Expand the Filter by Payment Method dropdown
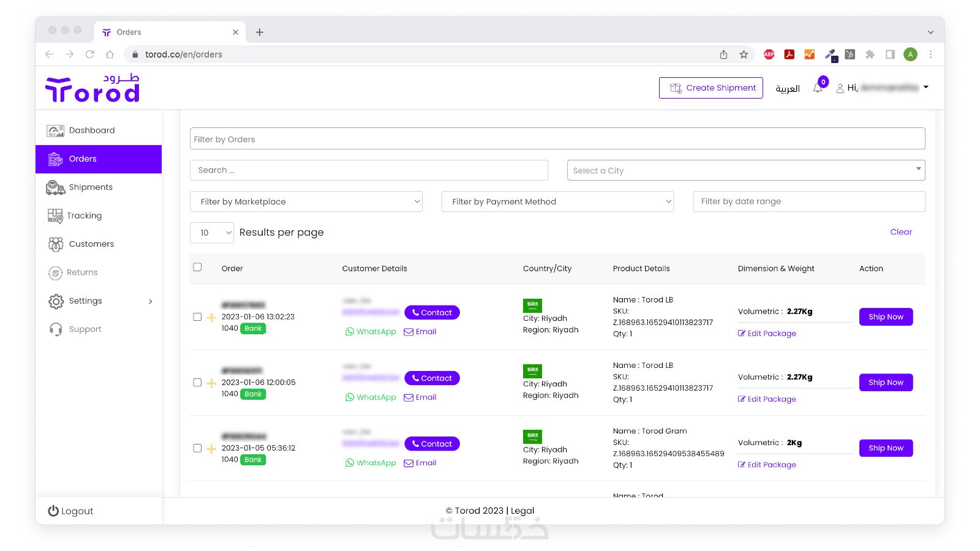This screenshot has height=551, width=980. [557, 201]
